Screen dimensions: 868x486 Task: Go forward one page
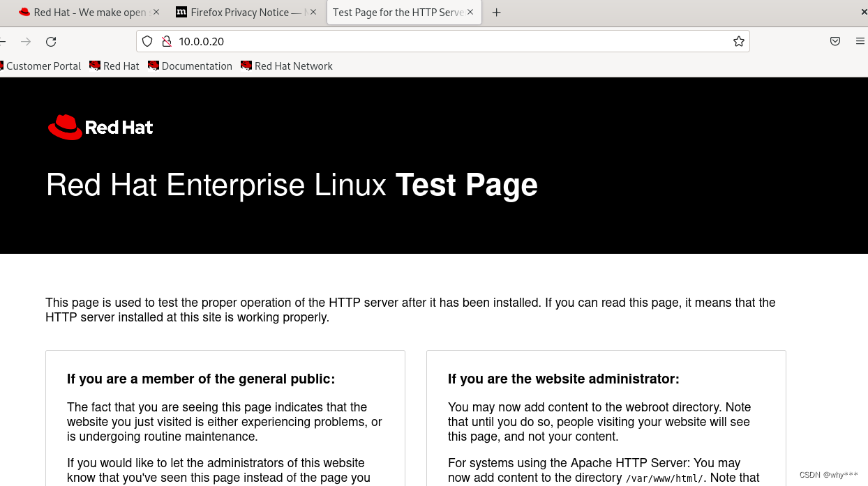pos(26,42)
